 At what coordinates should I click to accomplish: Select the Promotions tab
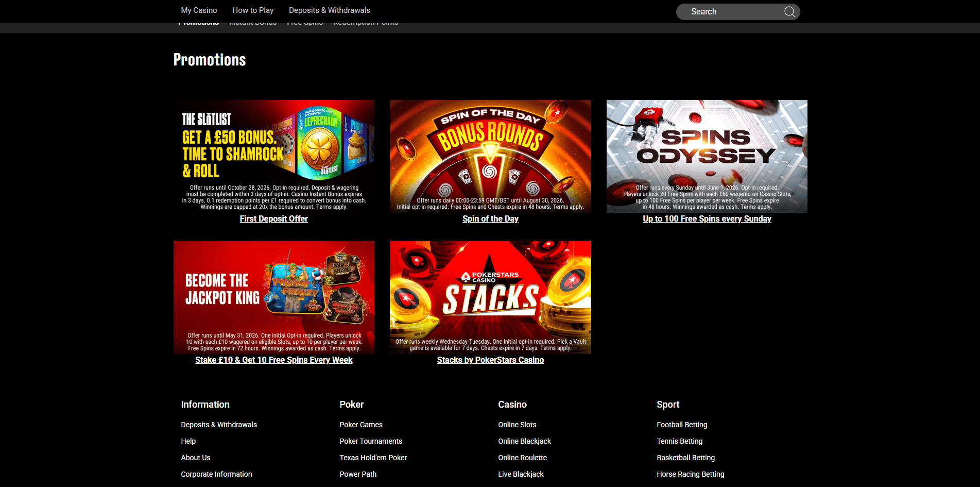tap(198, 22)
